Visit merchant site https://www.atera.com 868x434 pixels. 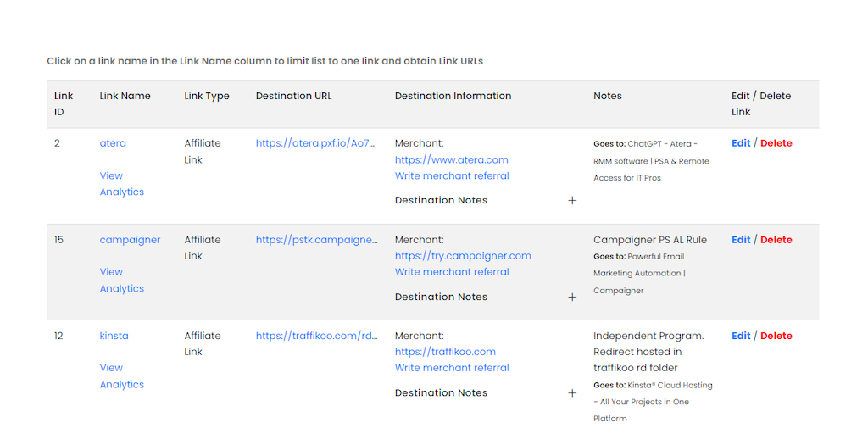tap(451, 159)
